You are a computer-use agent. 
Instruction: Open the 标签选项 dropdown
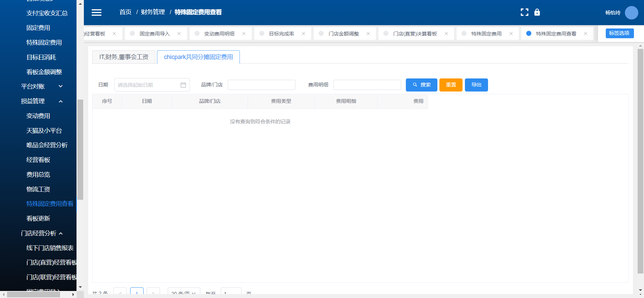pyautogui.click(x=619, y=33)
